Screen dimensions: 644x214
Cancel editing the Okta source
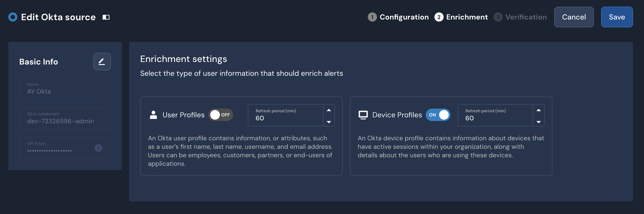pos(574,17)
